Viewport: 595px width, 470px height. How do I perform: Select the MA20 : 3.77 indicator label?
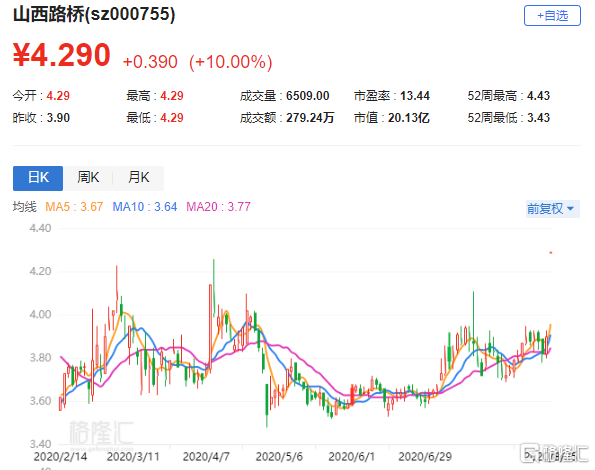(x=219, y=207)
